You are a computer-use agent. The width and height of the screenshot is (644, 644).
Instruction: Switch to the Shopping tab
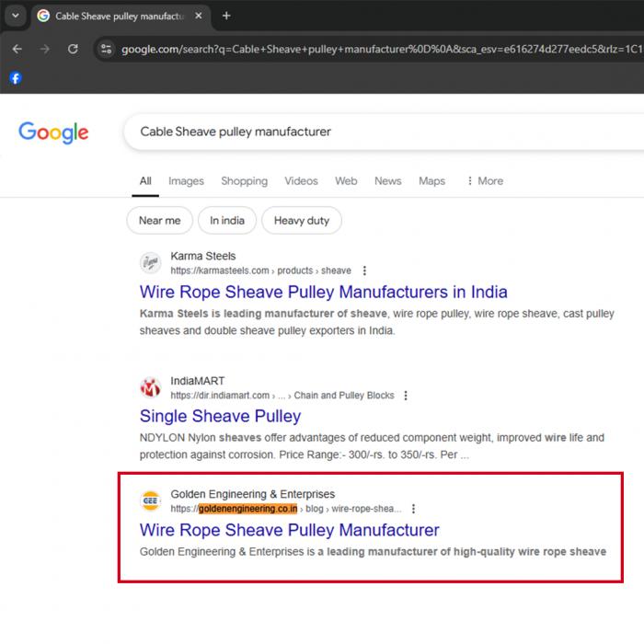pos(245,181)
